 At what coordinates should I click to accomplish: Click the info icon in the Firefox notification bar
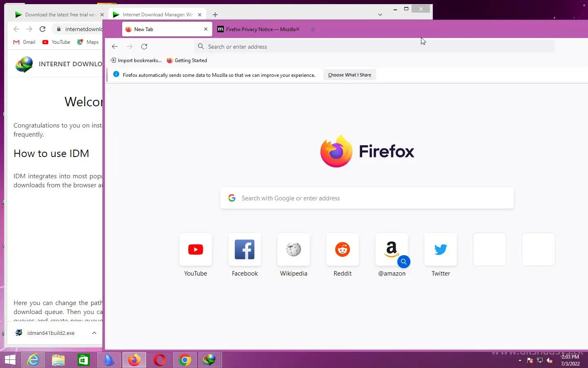coord(116,74)
